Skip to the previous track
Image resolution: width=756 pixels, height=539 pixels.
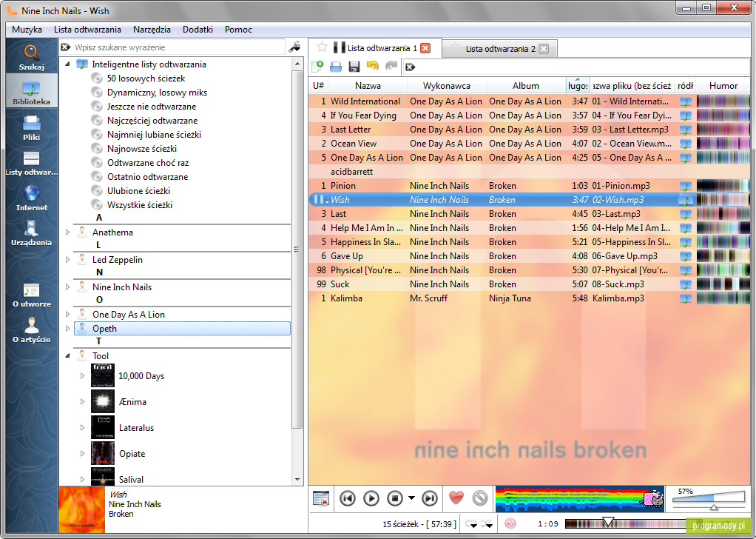tap(348, 498)
